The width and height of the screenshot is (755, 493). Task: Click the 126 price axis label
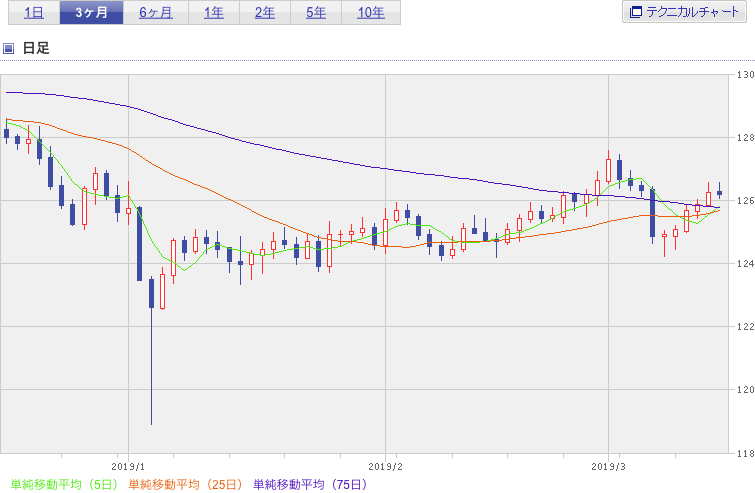[745, 201]
